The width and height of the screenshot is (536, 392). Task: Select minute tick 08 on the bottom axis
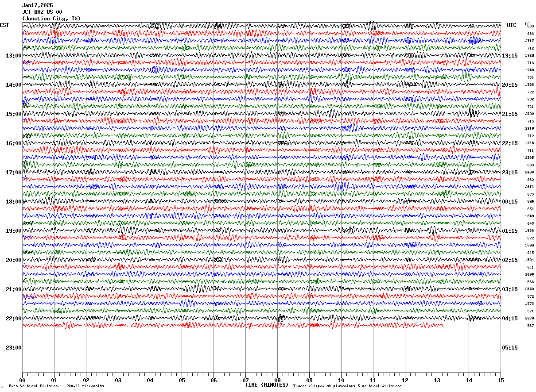tap(277, 380)
